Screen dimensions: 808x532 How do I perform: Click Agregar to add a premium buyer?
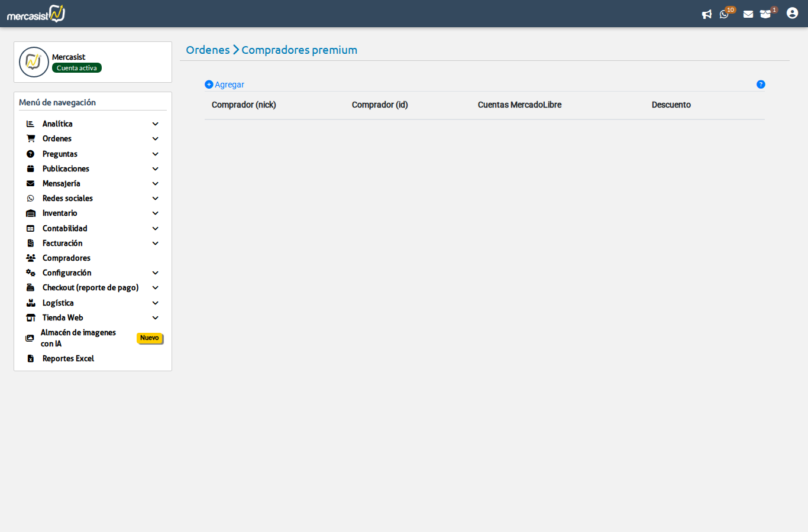click(x=224, y=85)
